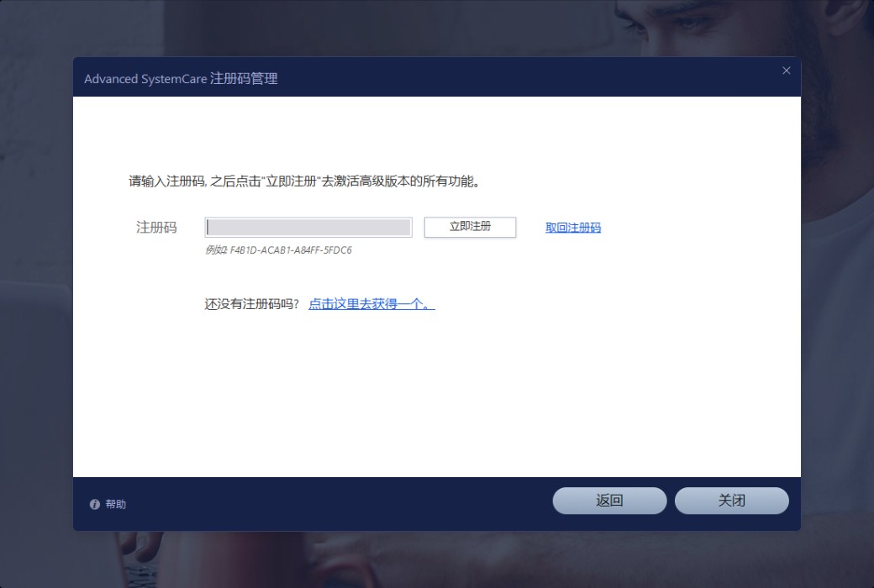Click the example code F4B1D-ACAB1-A84FF-5FDC6
Viewport: 874px width, 588px height.
click(x=291, y=250)
